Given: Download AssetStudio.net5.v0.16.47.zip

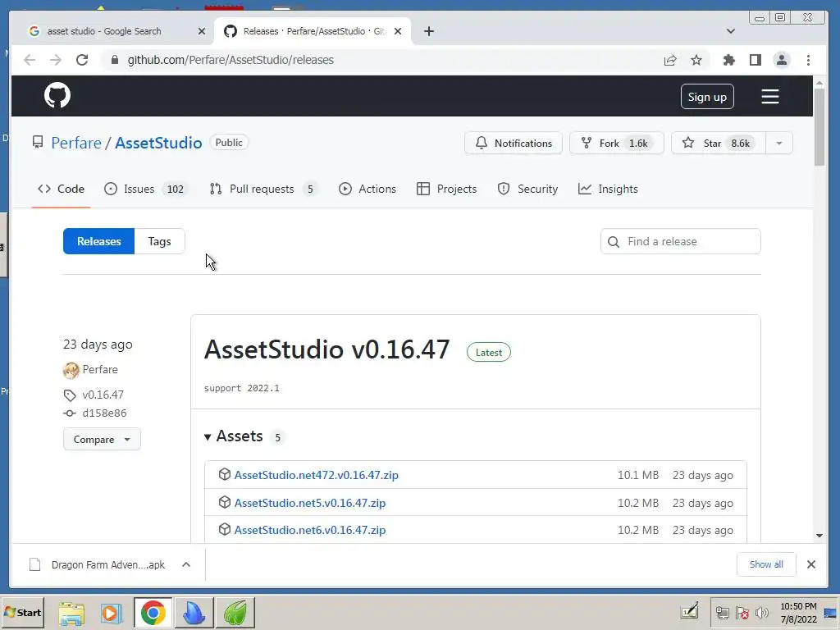Looking at the screenshot, I should pyautogui.click(x=309, y=503).
